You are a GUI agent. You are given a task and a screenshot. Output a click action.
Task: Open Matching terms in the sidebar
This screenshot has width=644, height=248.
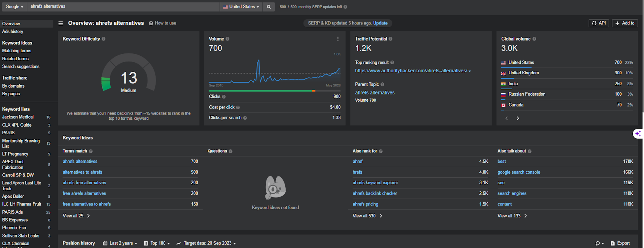point(17,51)
